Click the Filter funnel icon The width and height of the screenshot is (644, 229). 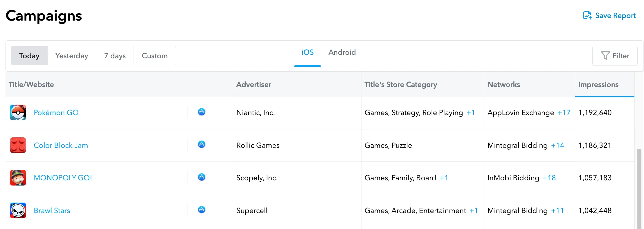pos(605,56)
